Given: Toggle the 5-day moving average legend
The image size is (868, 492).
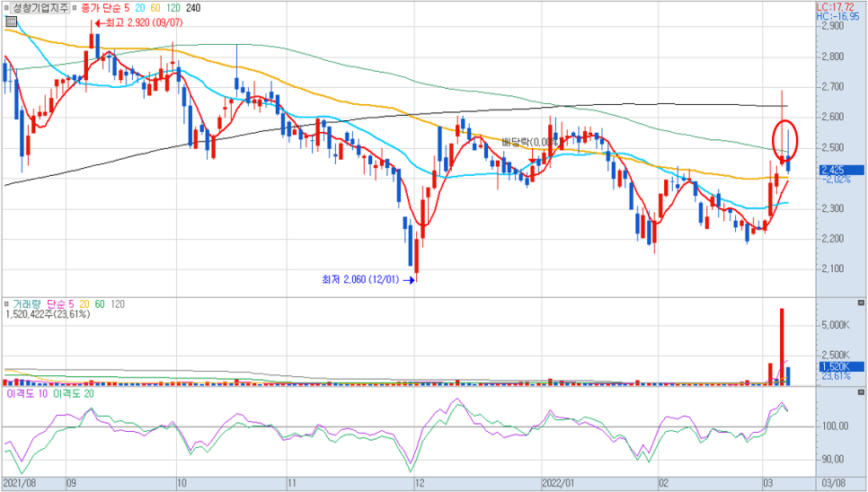Looking at the screenshot, I should [x=128, y=8].
